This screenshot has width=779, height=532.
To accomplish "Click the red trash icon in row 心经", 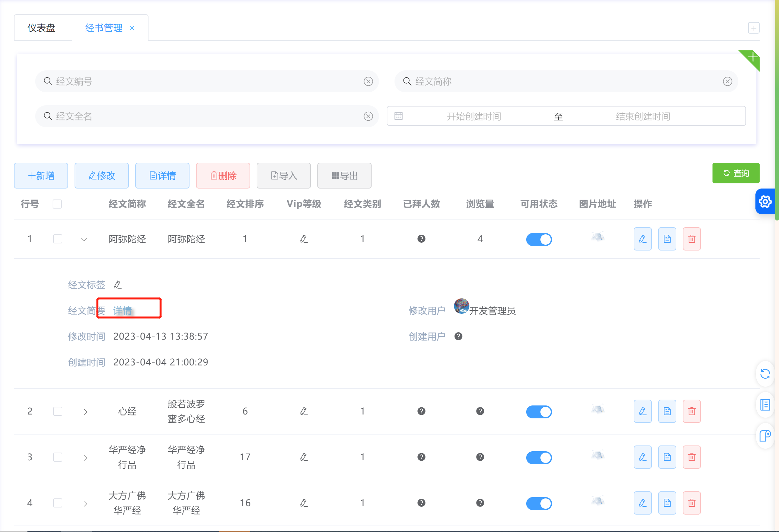I will [x=692, y=411].
